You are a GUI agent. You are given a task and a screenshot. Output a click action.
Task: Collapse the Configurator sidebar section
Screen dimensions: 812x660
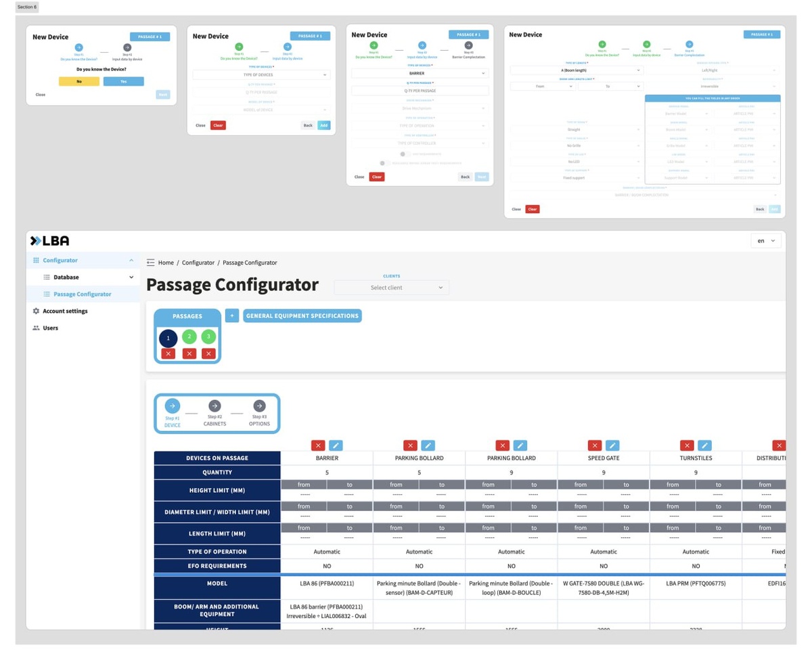tap(131, 260)
